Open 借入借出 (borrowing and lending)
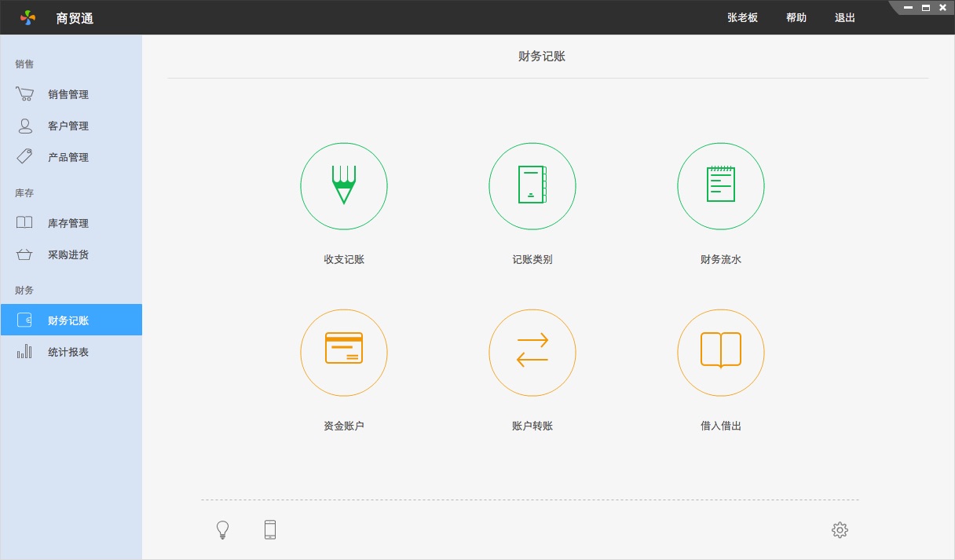955x560 pixels. (721, 352)
